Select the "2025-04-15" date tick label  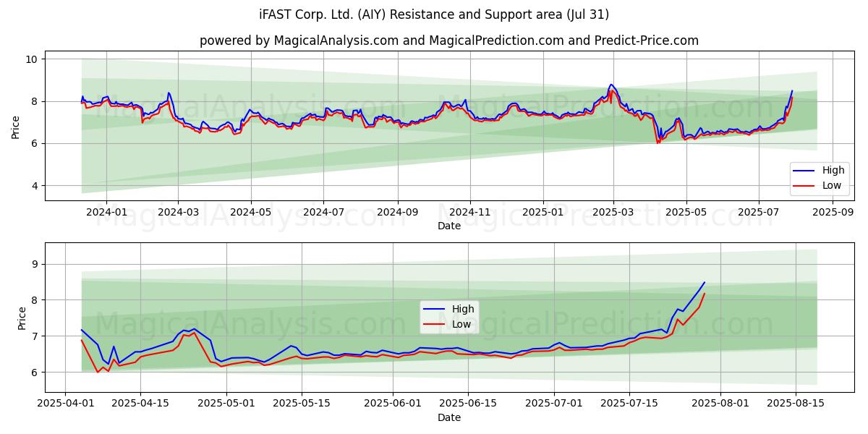(x=140, y=404)
